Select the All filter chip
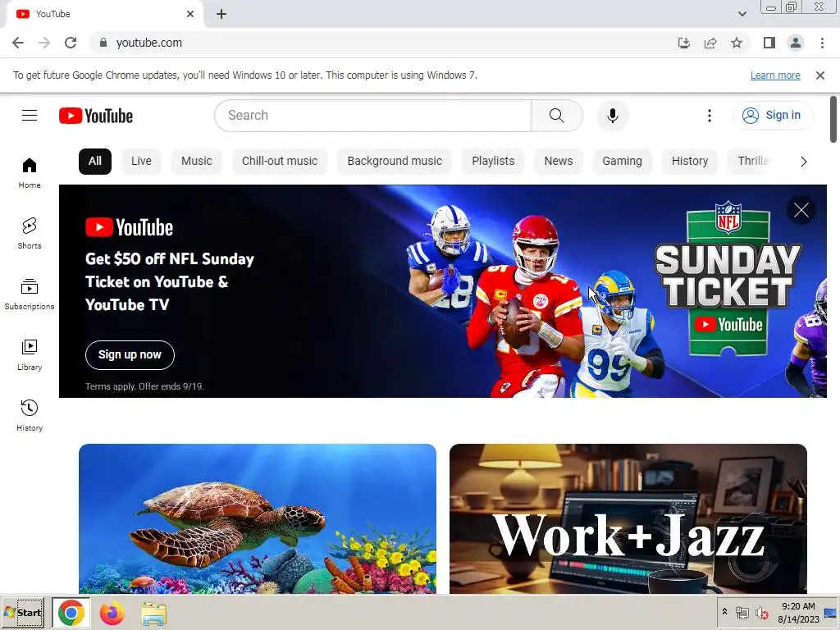The height and width of the screenshot is (630, 840). [x=95, y=162]
